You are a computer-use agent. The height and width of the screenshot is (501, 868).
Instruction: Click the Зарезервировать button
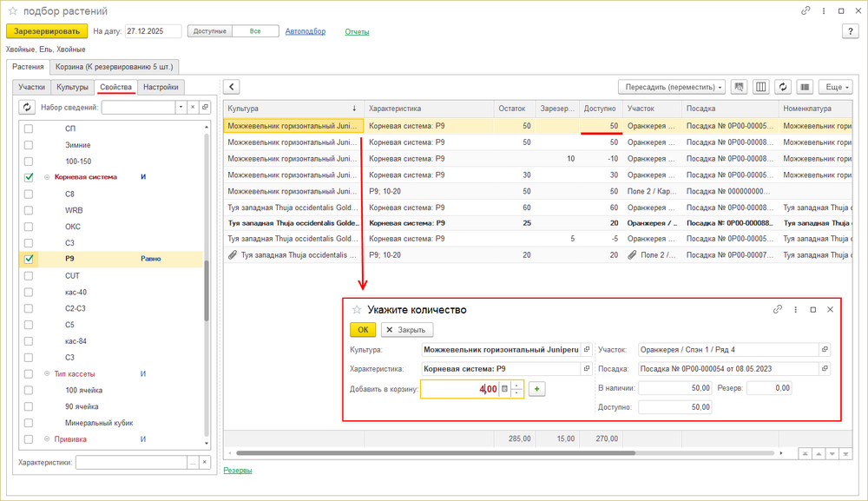(47, 31)
